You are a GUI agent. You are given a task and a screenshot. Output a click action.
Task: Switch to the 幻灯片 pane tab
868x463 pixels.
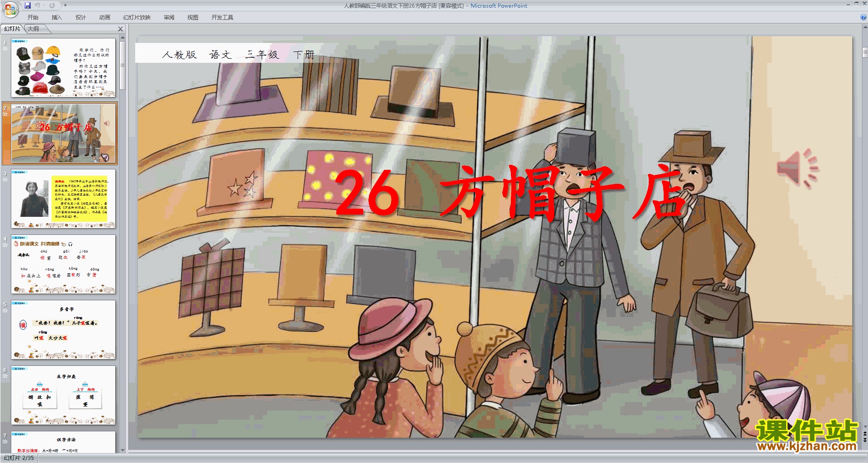pos(12,29)
